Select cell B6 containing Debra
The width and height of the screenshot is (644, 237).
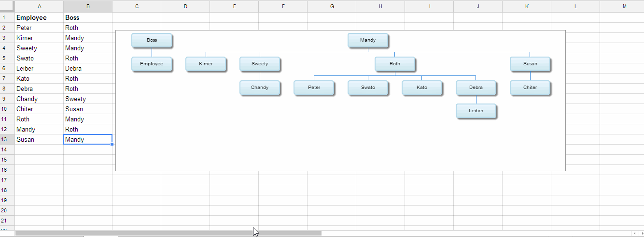88,68
